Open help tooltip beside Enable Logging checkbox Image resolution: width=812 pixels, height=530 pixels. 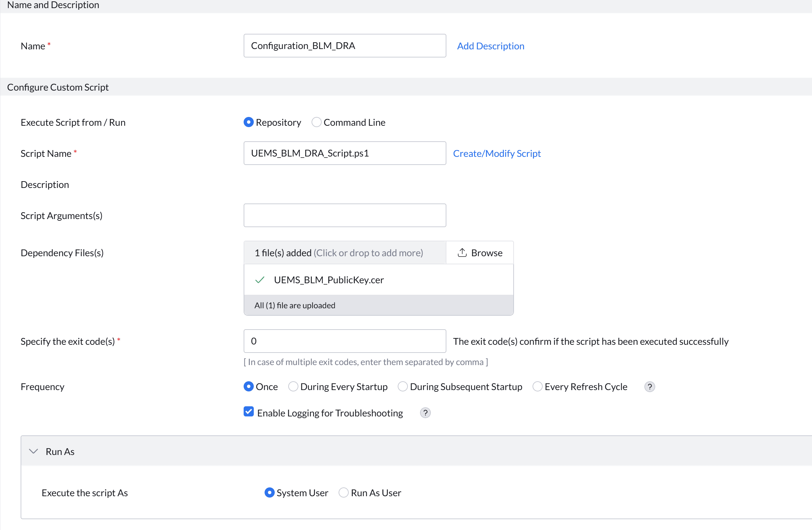point(425,413)
